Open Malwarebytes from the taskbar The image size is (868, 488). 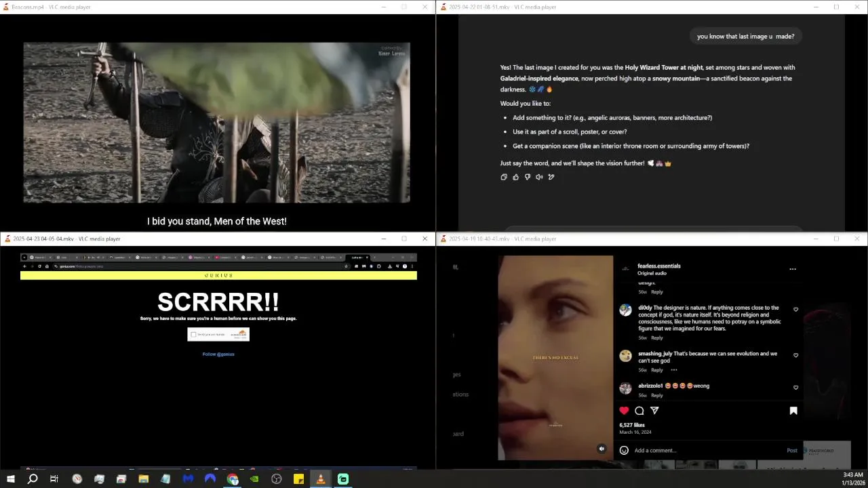coord(188,479)
